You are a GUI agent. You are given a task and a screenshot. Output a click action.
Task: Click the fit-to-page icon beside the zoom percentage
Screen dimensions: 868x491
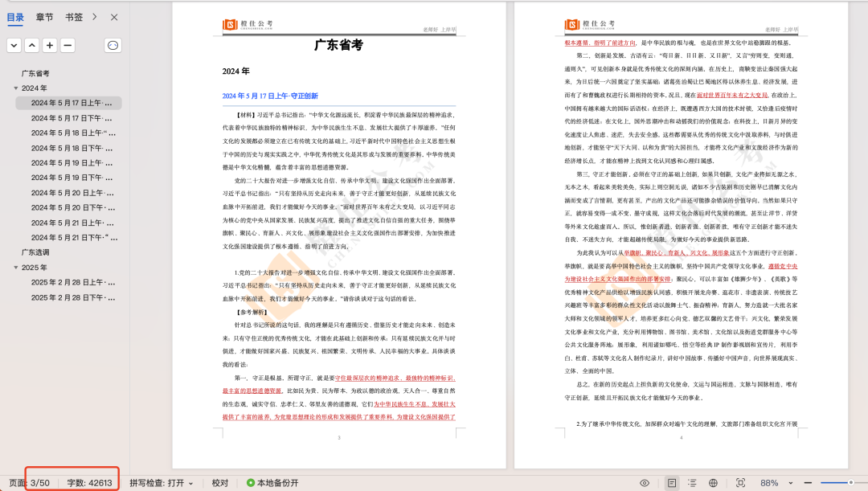(739, 483)
